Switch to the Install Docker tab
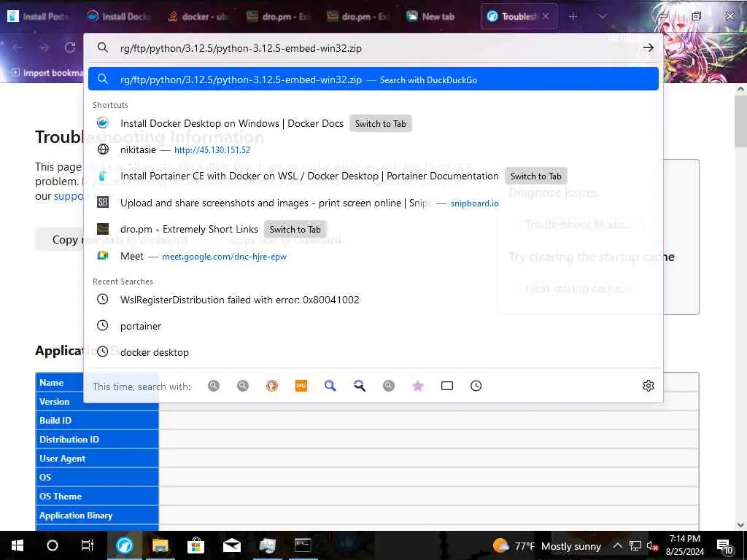 point(119,16)
